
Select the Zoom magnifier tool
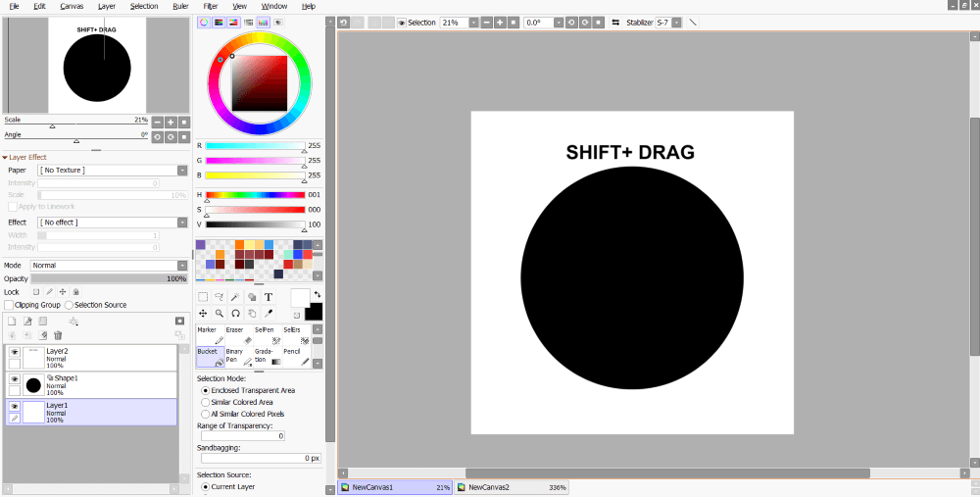220,314
